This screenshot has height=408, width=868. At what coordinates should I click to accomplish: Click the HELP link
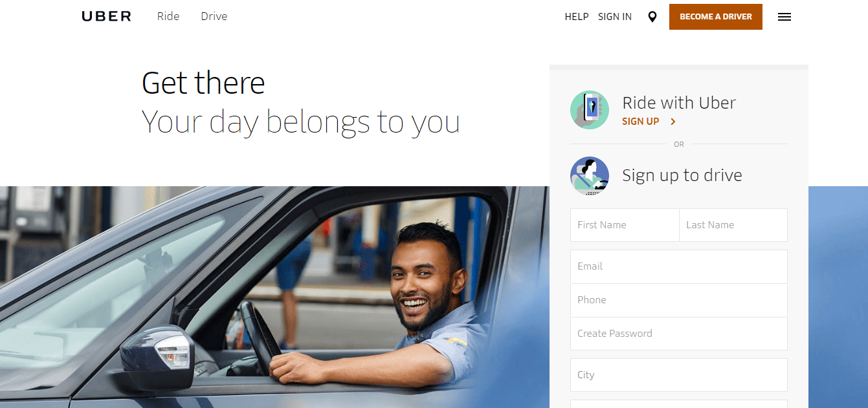(x=577, y=17)
